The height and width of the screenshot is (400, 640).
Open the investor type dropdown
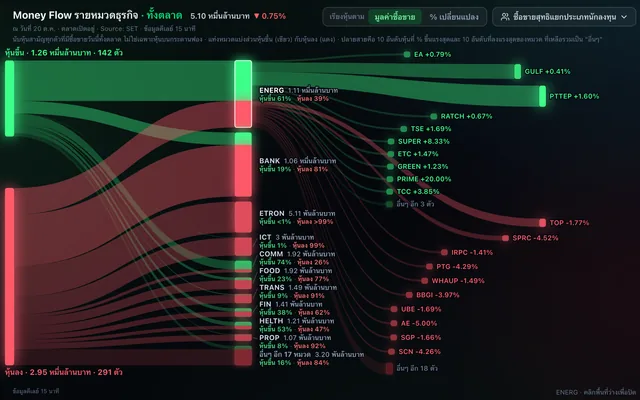click(x=564, y=17)
